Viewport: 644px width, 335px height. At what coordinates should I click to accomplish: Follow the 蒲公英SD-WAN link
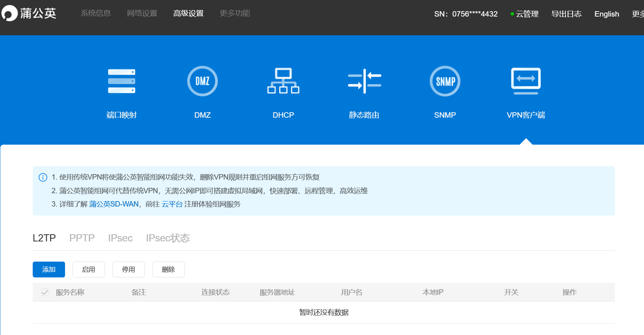(114, 204)
